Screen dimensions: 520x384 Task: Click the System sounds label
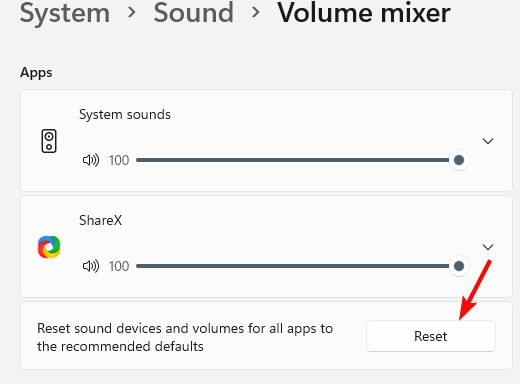point(125,115)
